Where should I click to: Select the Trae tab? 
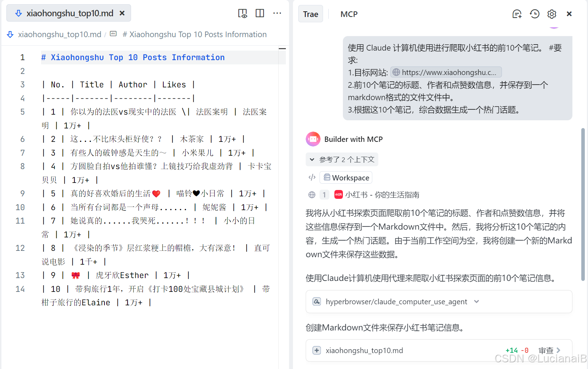[x=310, y=14]
